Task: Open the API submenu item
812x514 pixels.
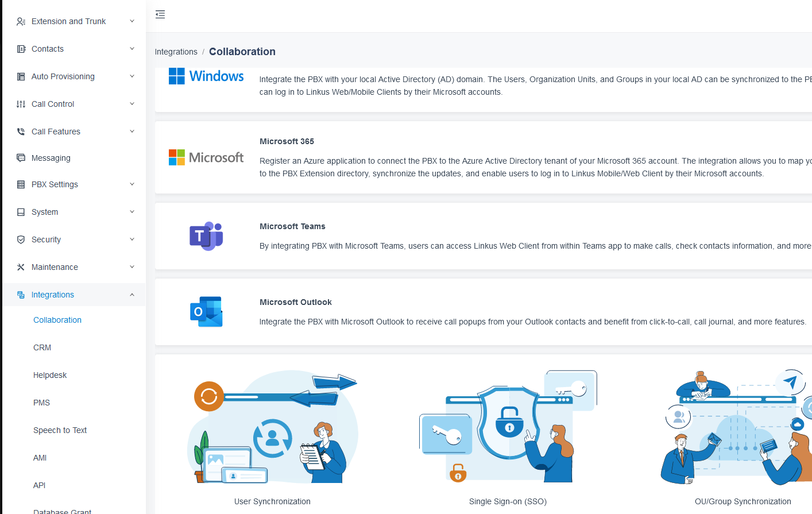Action: pyautogui.click(x=39, y=485)
